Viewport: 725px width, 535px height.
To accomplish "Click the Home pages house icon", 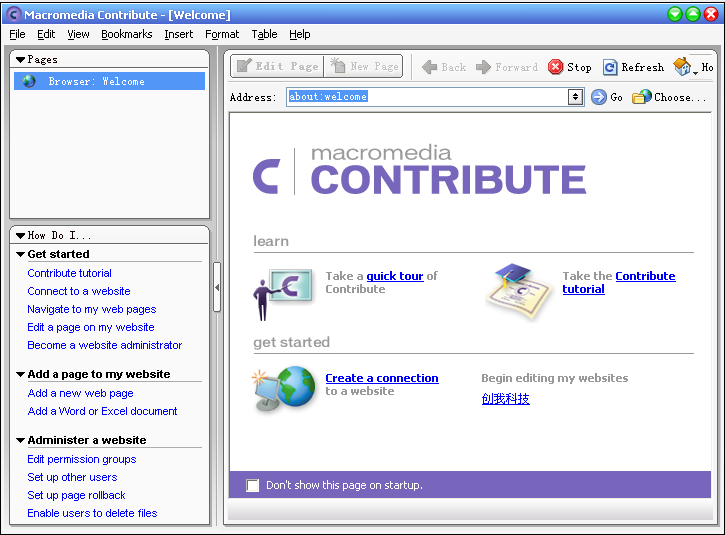I will pos(682,67).
